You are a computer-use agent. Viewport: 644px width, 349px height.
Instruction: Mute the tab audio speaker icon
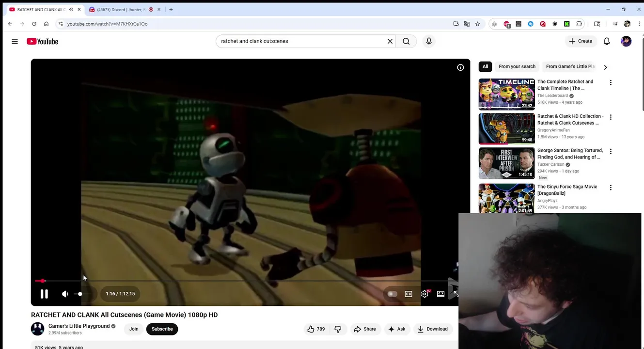click(x=71, y=9)
